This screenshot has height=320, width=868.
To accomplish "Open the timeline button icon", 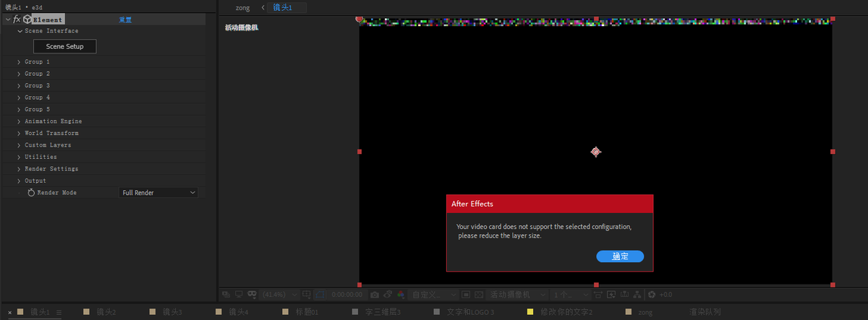I will pyautogui.click(x=624, y=295).
